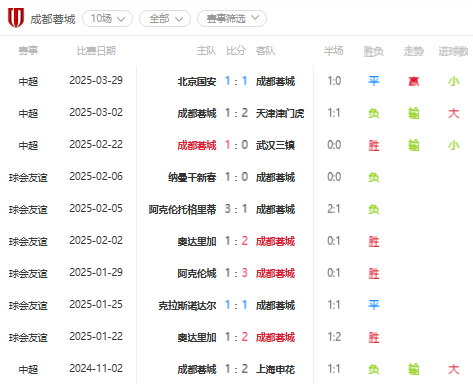
Task: Click the 赛事 column header
Action: click(28, 51)
